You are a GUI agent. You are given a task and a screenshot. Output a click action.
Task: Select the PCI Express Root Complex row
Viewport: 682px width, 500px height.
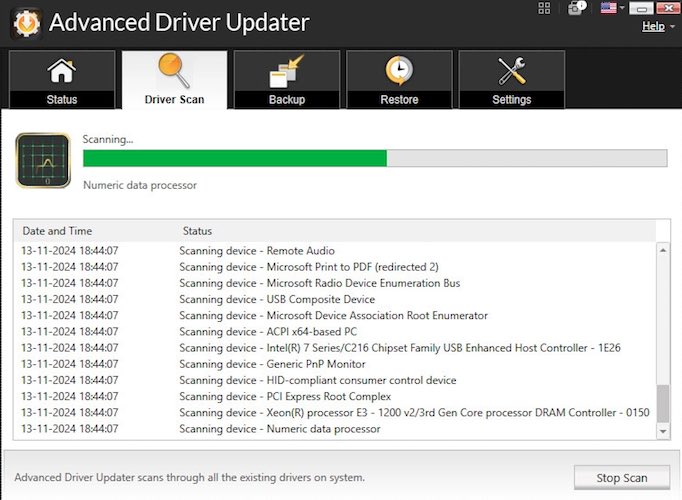[x=335, y=397]
